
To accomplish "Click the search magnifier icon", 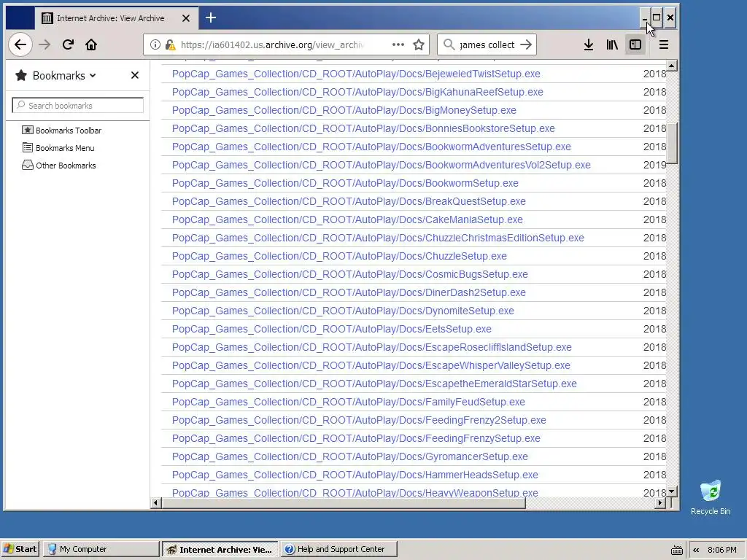I will pyautogui.click(x=449, y=44).
